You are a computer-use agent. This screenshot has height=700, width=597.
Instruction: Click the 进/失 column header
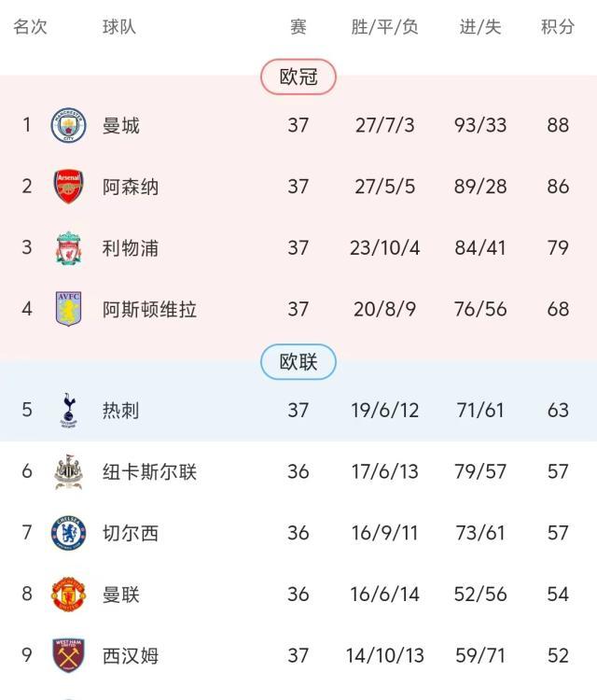480,27
